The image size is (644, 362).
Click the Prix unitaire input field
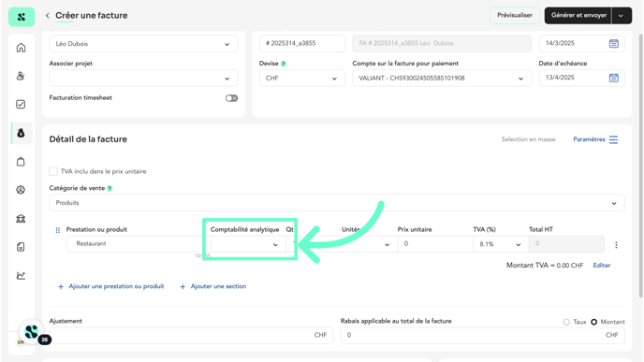pos(435,244)
